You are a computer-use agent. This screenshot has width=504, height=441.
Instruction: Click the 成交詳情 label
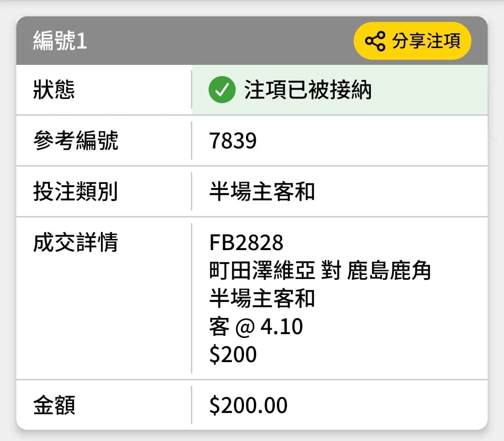(x=76, y=242)
